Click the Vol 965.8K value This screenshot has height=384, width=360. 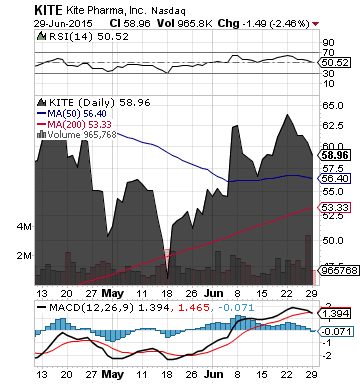point(185,23)
